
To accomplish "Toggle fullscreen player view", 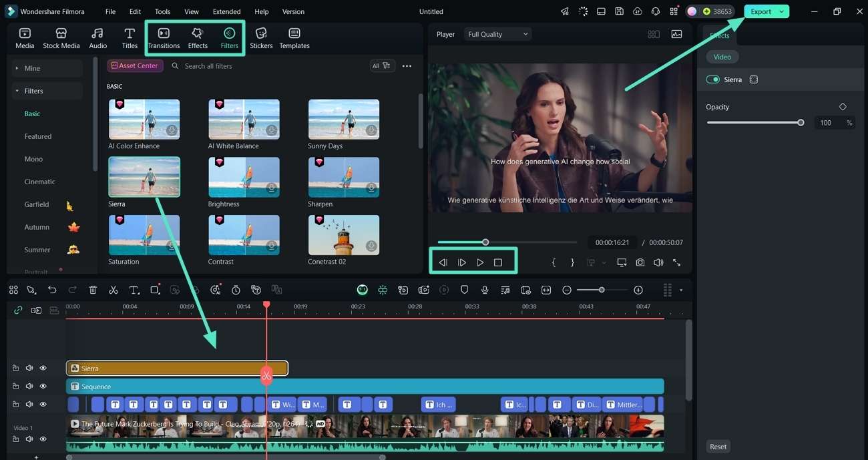I will [x=676, y=262].
